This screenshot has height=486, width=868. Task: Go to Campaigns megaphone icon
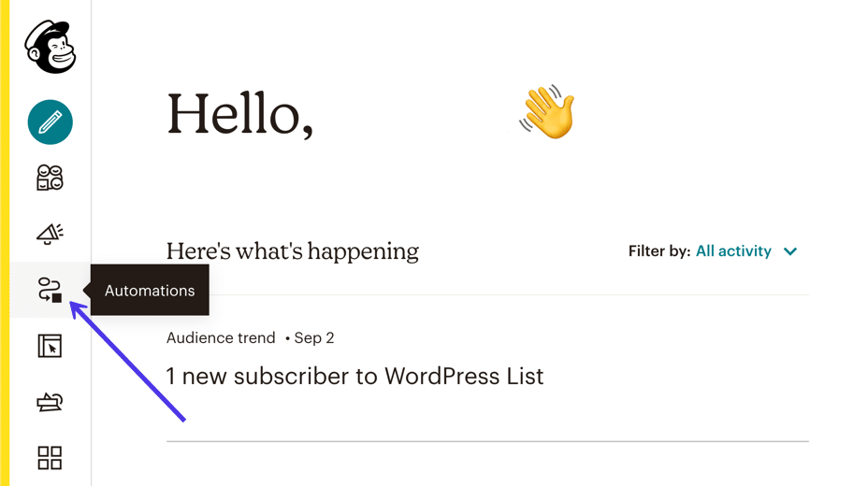(50, 234)
